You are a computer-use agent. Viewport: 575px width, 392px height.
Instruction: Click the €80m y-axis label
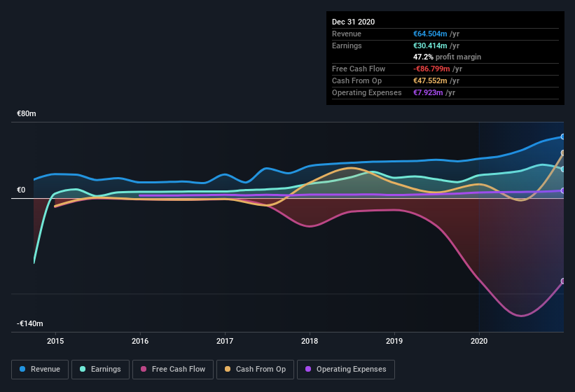click(x=27, y=113)
